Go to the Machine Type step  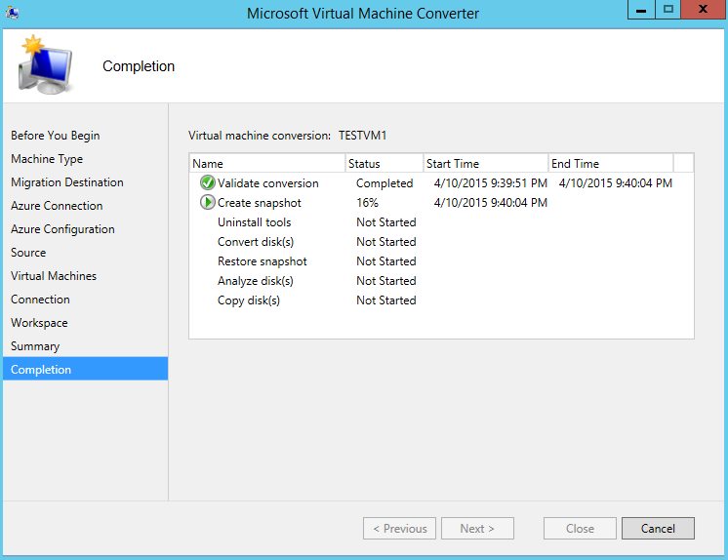click(x=47, y=159)
